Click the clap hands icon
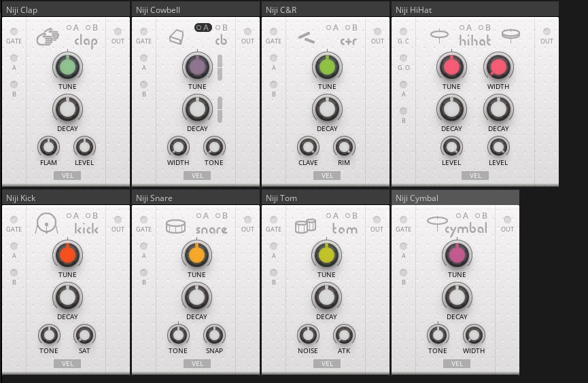 (x=47, y=37)
